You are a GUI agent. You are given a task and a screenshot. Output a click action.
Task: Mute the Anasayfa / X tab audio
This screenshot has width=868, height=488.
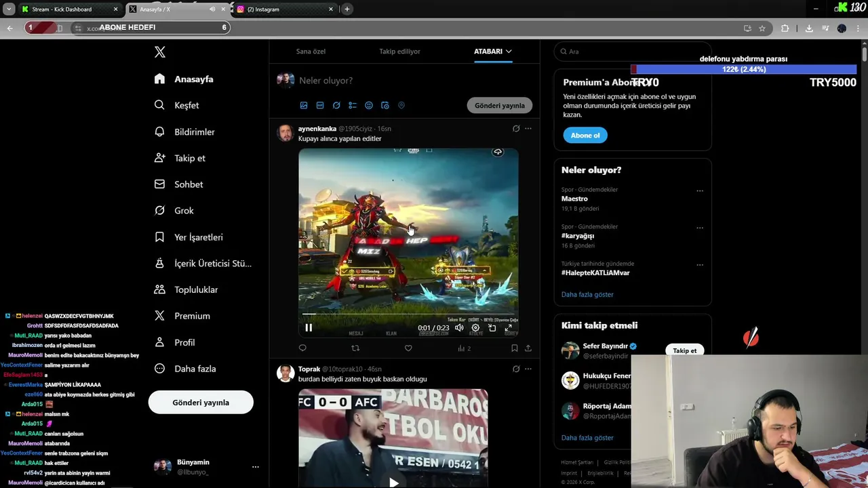[x=212, y=9]
